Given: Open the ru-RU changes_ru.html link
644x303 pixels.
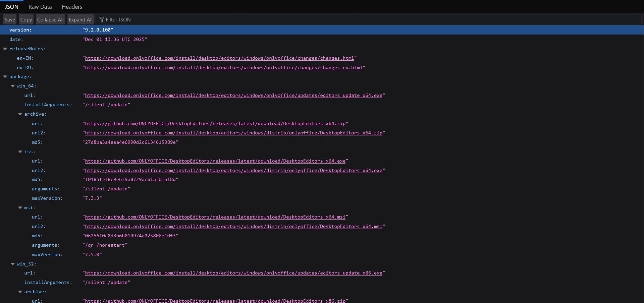Looking at the screenshot, I should coord(223,68).
